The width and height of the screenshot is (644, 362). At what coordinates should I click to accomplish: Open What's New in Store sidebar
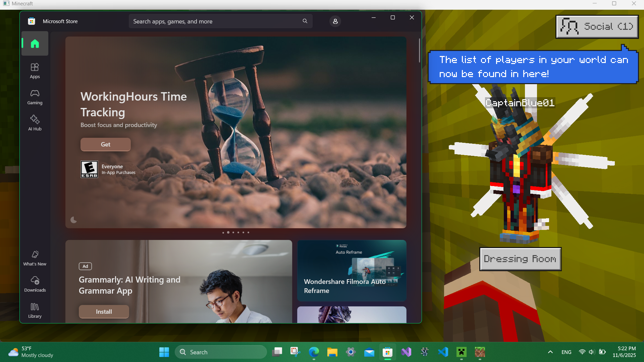(35, 258)
